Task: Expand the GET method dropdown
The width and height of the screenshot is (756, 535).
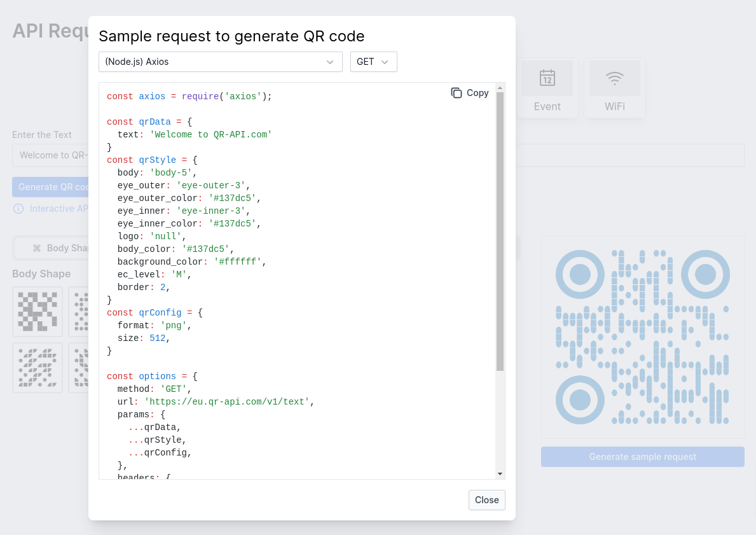Action: pos(373,62)
